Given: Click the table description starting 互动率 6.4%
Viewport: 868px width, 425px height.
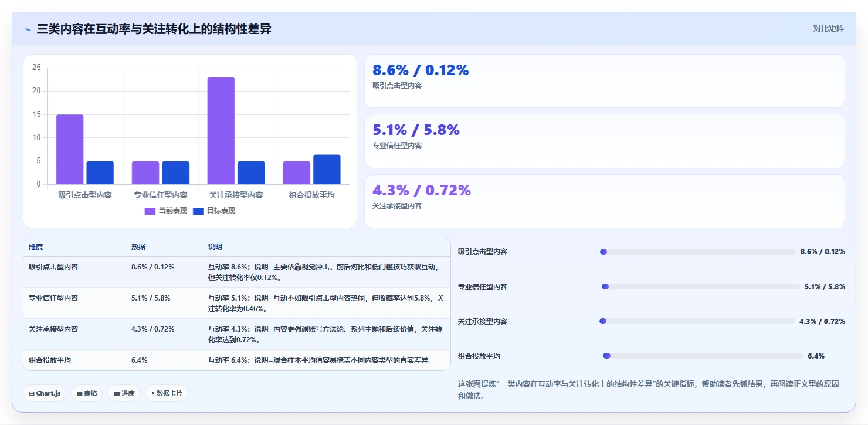Looking at the screenshot, I should pos(321,360).
